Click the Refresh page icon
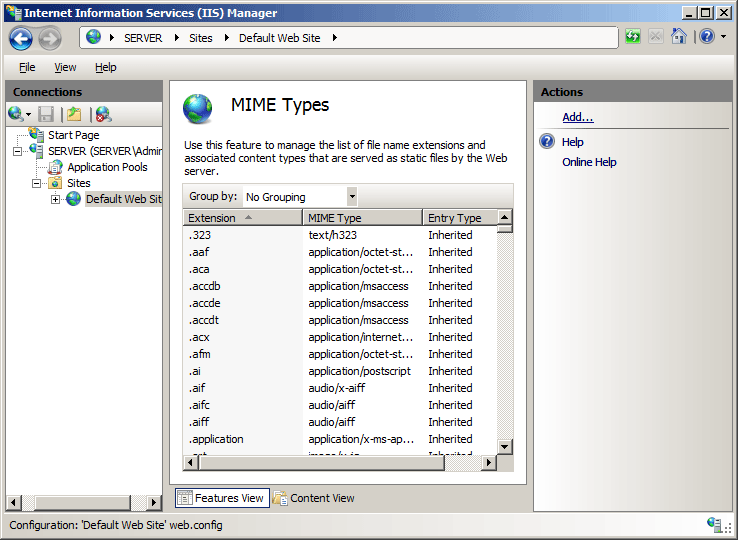 pyautogui.click(x=633, y=36)
